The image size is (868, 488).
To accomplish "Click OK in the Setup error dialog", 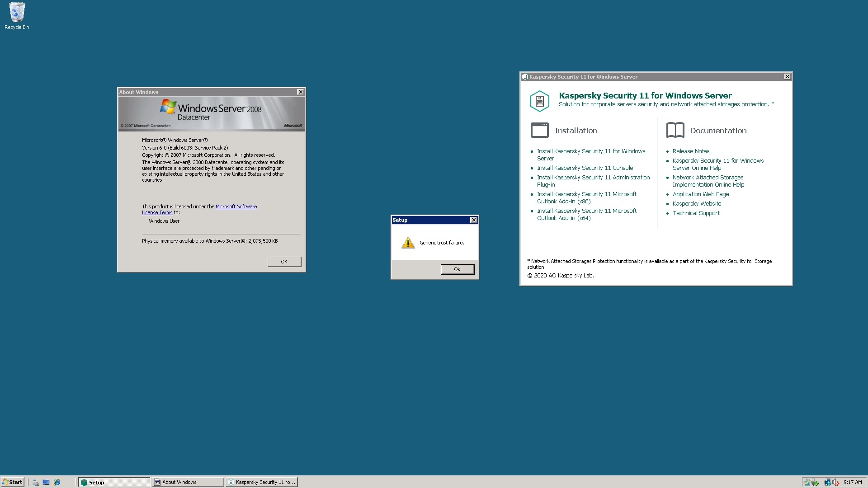I will point(458,269).
